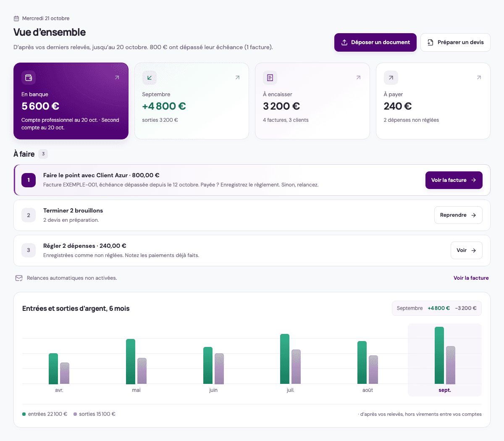The width and height of the screenshot is (504, 441).
Task: Click the purple sorties legend dot
Action: pyautogui.click(x=75, y=414)
